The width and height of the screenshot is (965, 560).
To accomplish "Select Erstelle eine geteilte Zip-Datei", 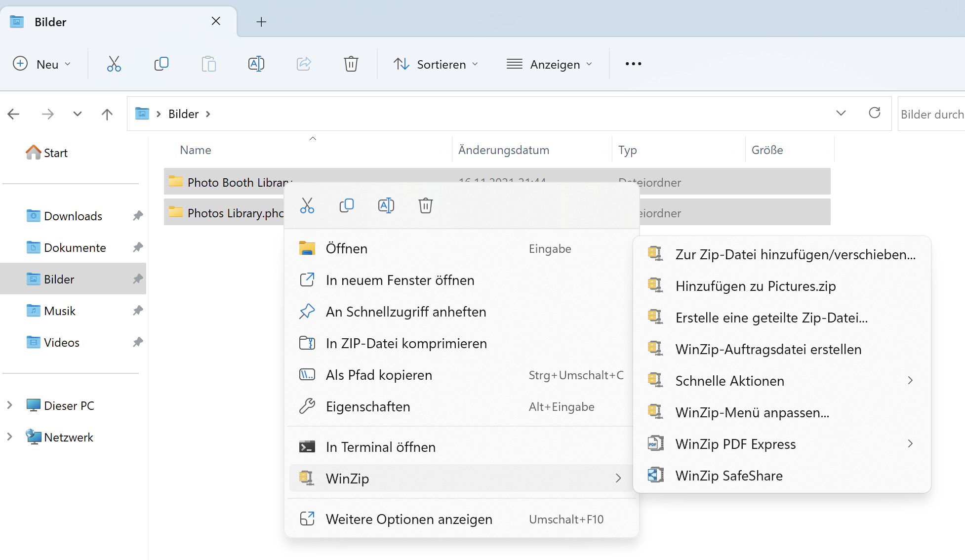I will click(x=782, y=318).
